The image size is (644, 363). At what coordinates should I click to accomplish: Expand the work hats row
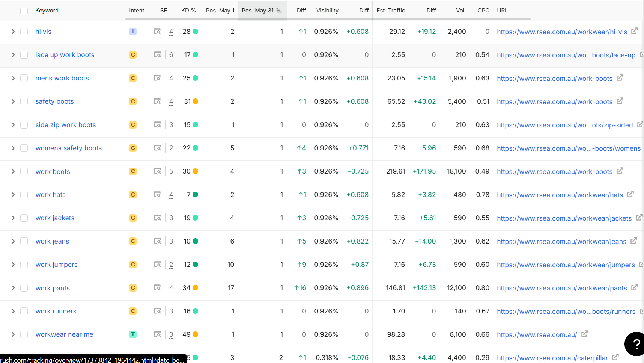[13, 195]
